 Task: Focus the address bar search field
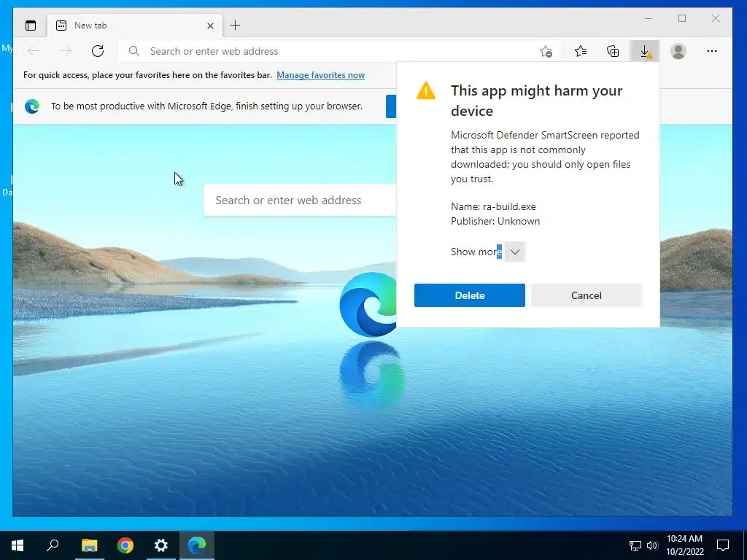coord(338,51)
